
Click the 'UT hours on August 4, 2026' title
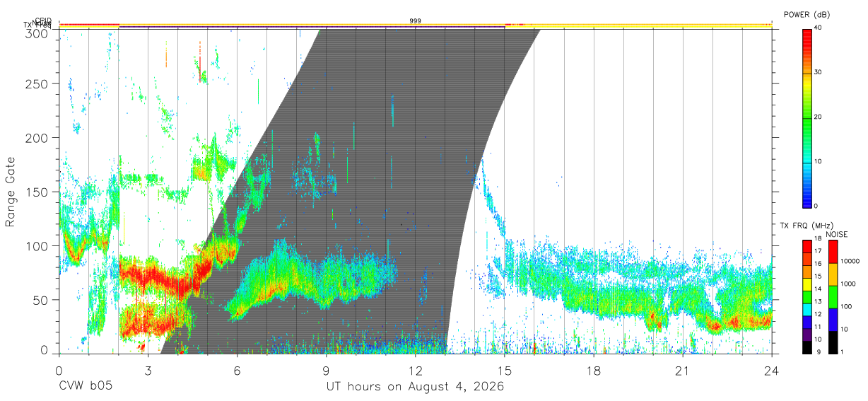(x=415, y=387)
